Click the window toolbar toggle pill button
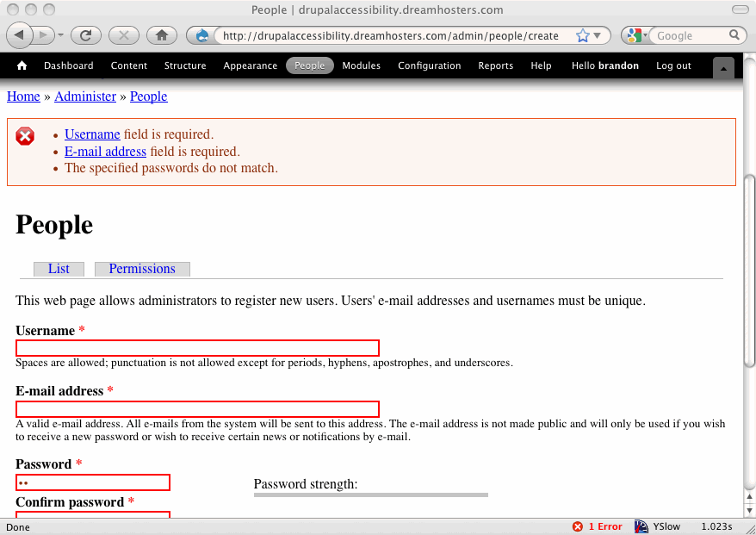The image size is (756, 535). 741,9
